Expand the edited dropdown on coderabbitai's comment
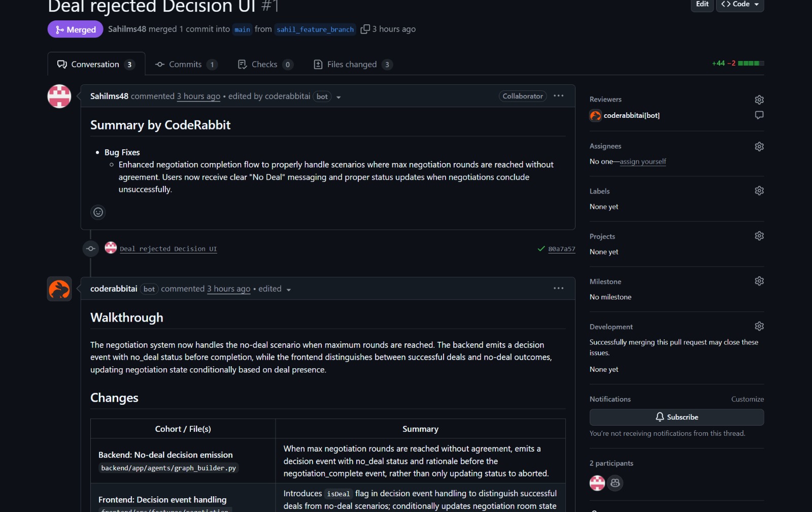 pos(288,290)
